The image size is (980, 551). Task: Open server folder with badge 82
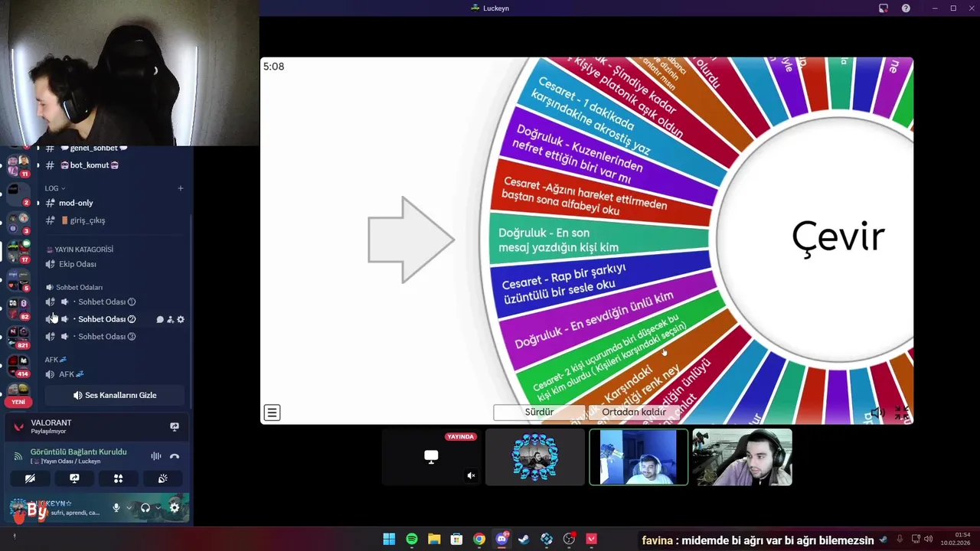(x=18, y=308)
